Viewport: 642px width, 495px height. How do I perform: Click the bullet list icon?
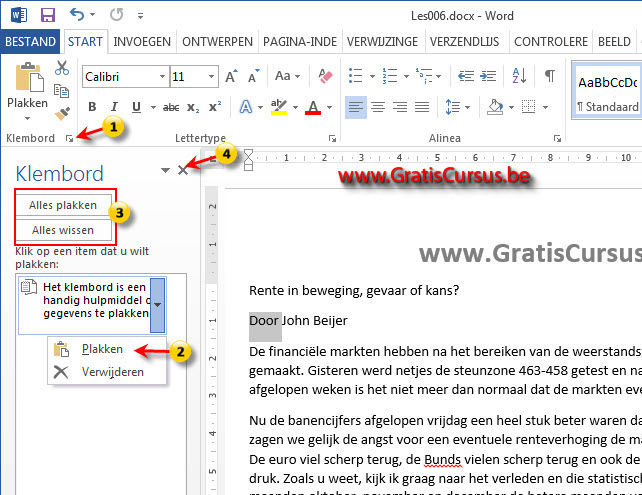pyautogui.click(x=355, y=76)
